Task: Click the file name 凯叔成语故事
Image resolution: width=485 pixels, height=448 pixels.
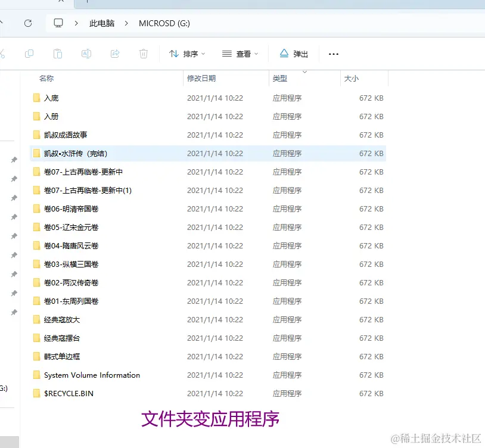Action: (x=66, y=135)
